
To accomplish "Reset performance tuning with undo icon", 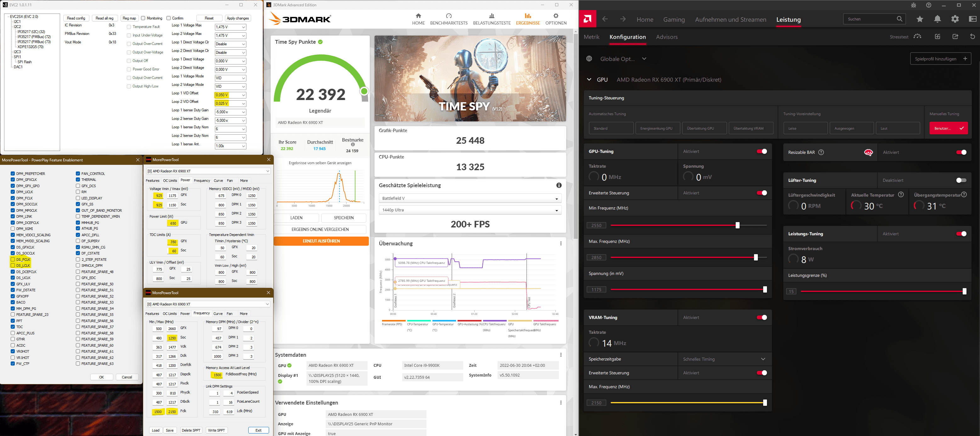I will (972, 36).
